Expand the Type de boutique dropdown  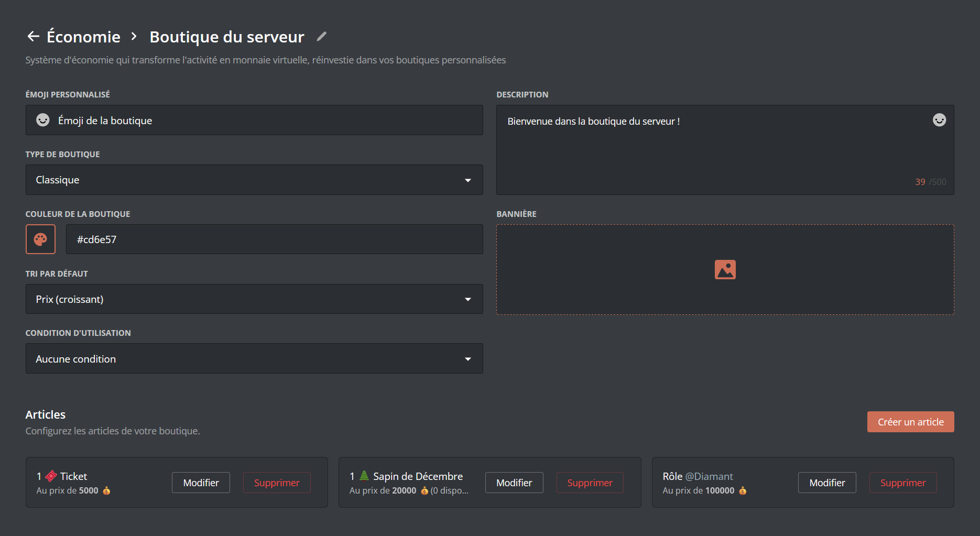coord(254,180)
